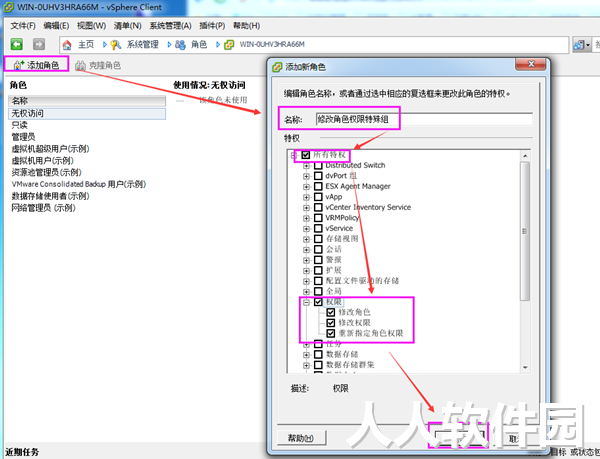Click the 克隆角色 toolbar button

coord(98,65)
